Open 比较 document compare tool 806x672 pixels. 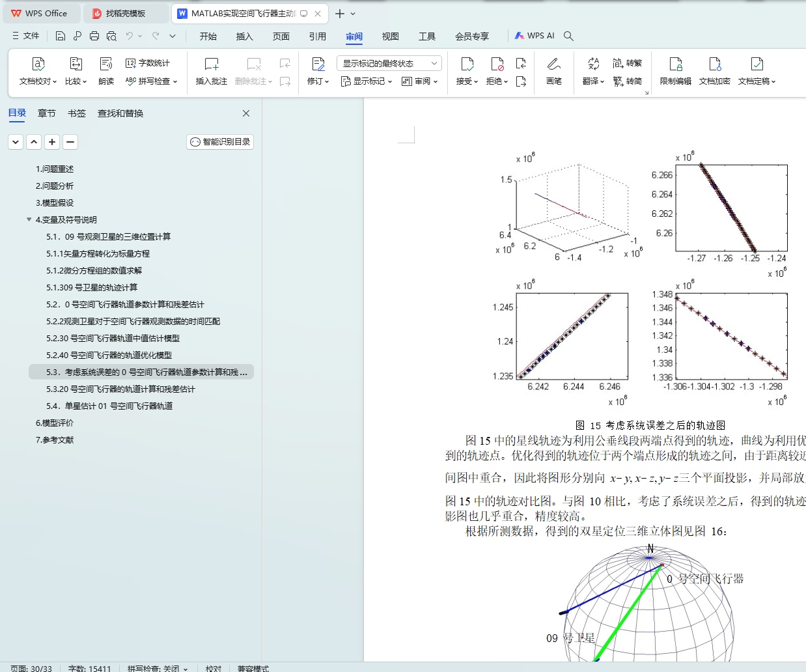76,71
